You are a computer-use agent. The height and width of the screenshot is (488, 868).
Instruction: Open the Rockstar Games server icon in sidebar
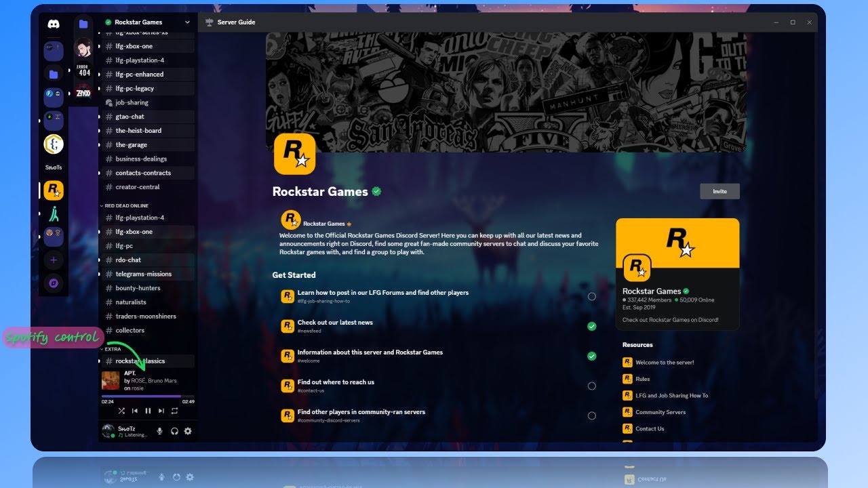pyautogui.click(x=54, y=190)
